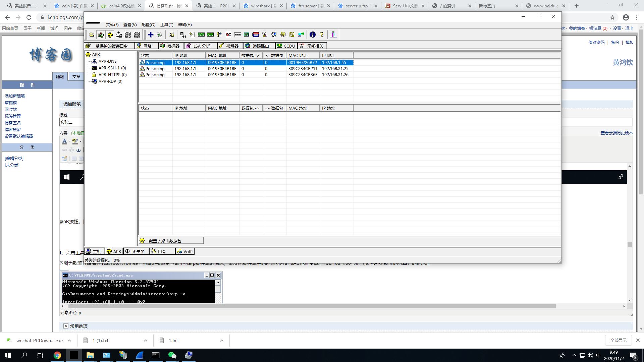Open dropdown arrow for wechat download item
Image resolution: width=644 pixels, height=362 pixels.
pos(69,341)
